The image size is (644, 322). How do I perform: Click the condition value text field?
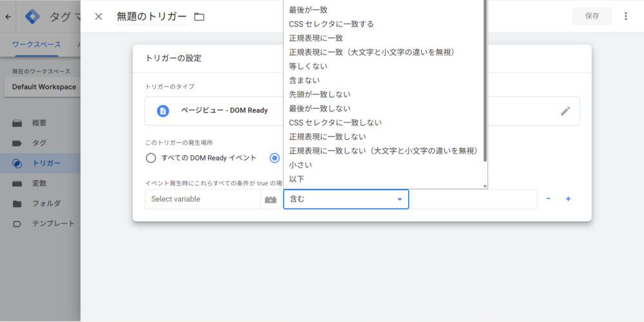(473, 200)
